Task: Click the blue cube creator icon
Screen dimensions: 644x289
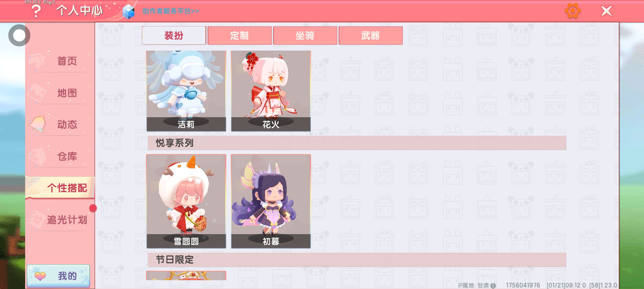Action: [x=128, y=12]
